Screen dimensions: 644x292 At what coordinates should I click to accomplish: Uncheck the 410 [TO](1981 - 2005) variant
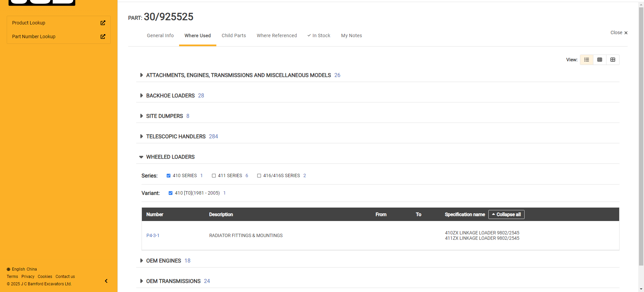tap(171, 193)
